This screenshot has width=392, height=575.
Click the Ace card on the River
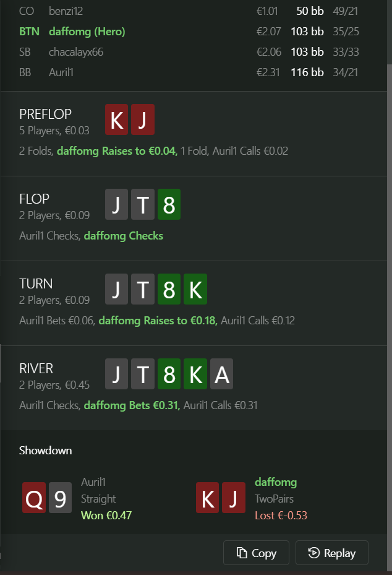click(x=221, y=374)
